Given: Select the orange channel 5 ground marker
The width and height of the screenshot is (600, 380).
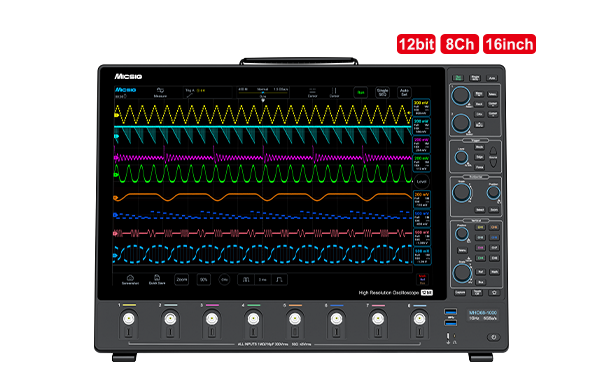Looking at the screenshot, I should coord(116,197).
